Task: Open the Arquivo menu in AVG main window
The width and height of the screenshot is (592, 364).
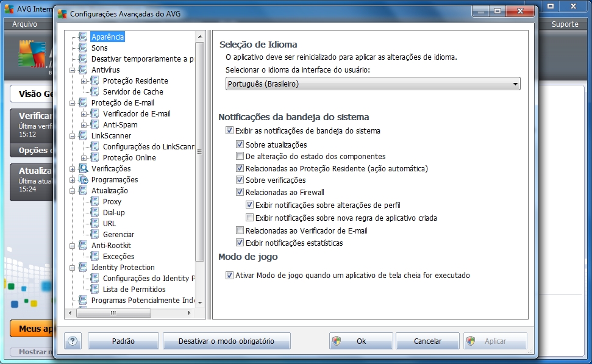Action: pos(24,24)
